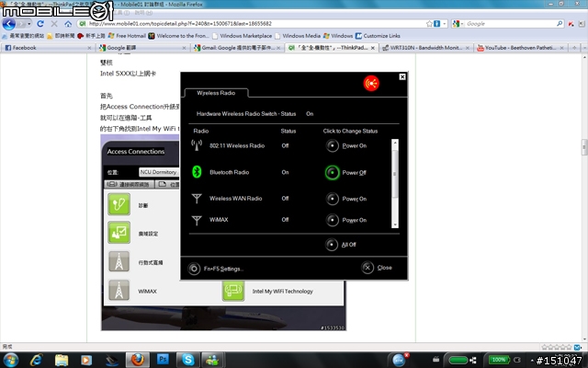The width and height of the screenshot is (588, 368).
Task: Go back with Firefox back button
Action: pyautogui.click(x=9, y=24)
